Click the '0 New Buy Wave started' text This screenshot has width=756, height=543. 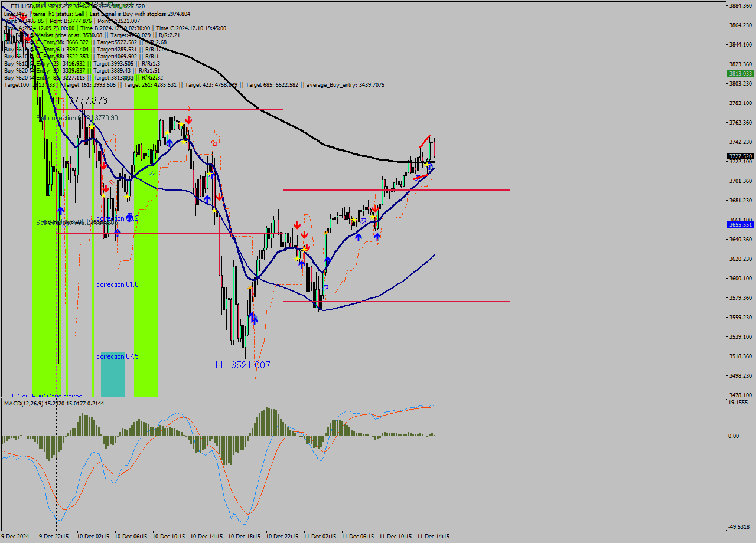[x=47, y=397]
